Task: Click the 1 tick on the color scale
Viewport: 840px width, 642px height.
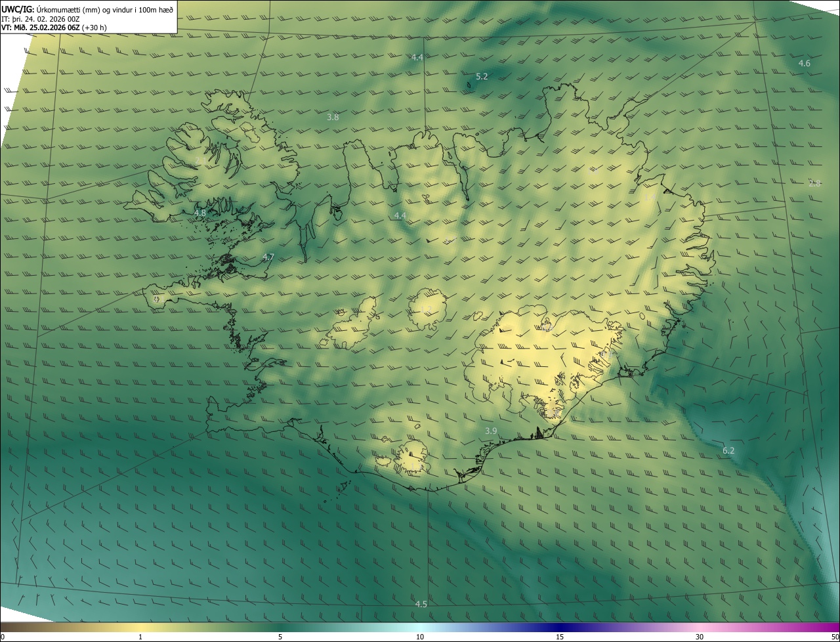Action: 140,637
